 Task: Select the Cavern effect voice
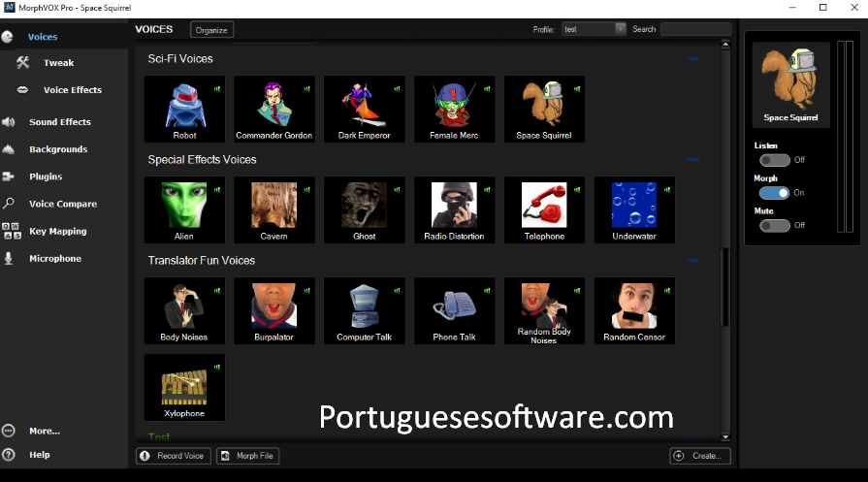pyautogui.click(x=274, y=209)
